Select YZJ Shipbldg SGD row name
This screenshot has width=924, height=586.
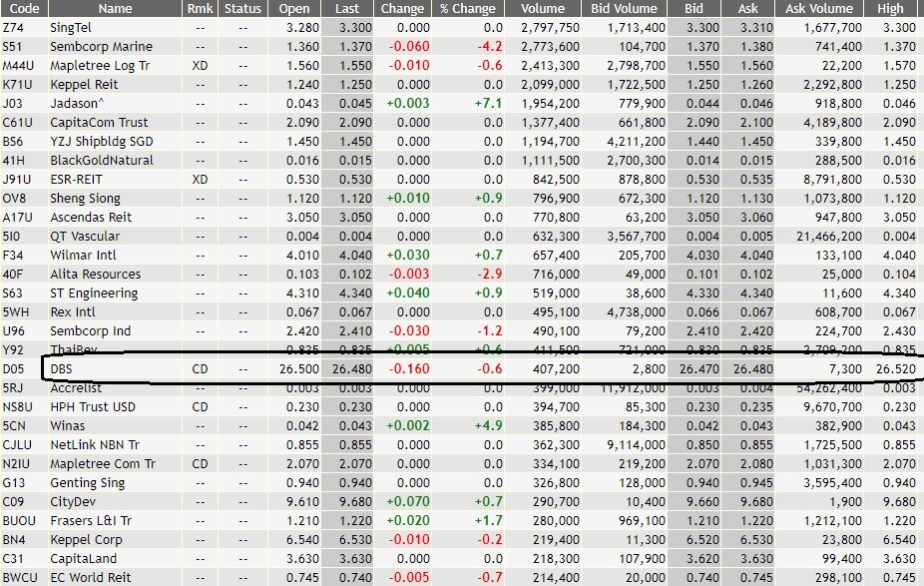[102, 142]
